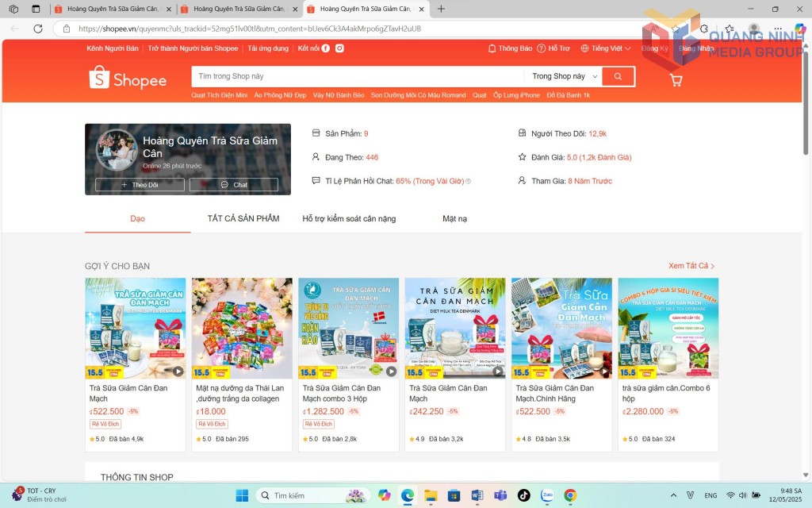This screenshot has width=812, height=508.
Task: Click inside the 'Tìm trong Shop này' search field
Action: (357, 76)
